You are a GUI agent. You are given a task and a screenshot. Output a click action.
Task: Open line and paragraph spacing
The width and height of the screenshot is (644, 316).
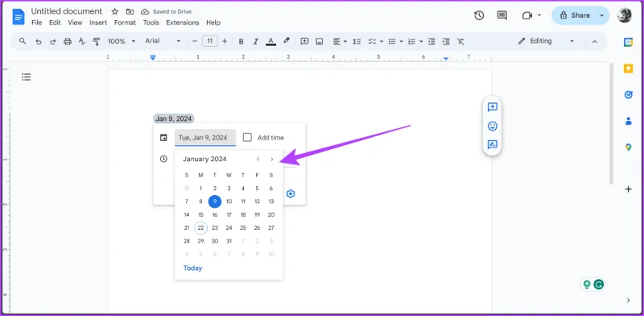click(357, 41)
